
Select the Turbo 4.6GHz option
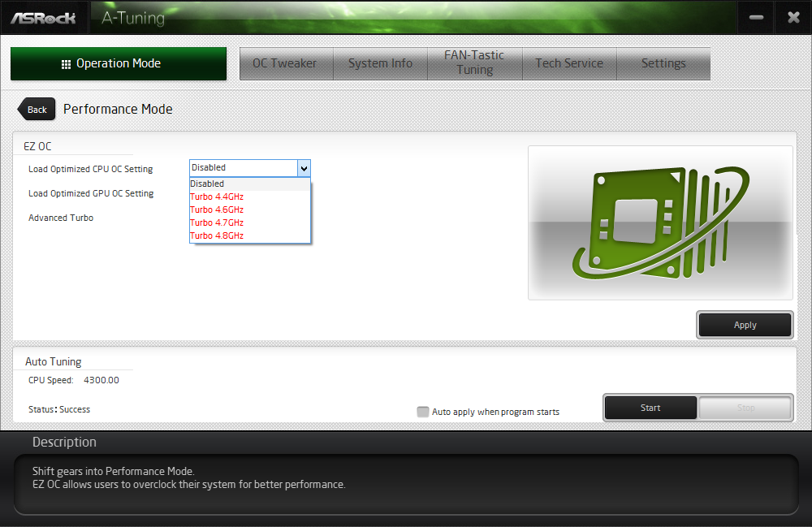249,210
